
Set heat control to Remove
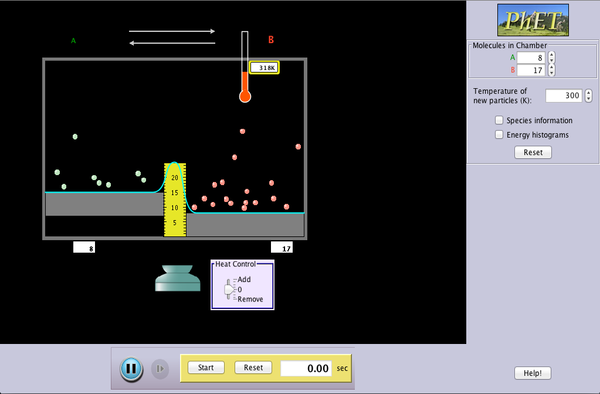(250, 299)
